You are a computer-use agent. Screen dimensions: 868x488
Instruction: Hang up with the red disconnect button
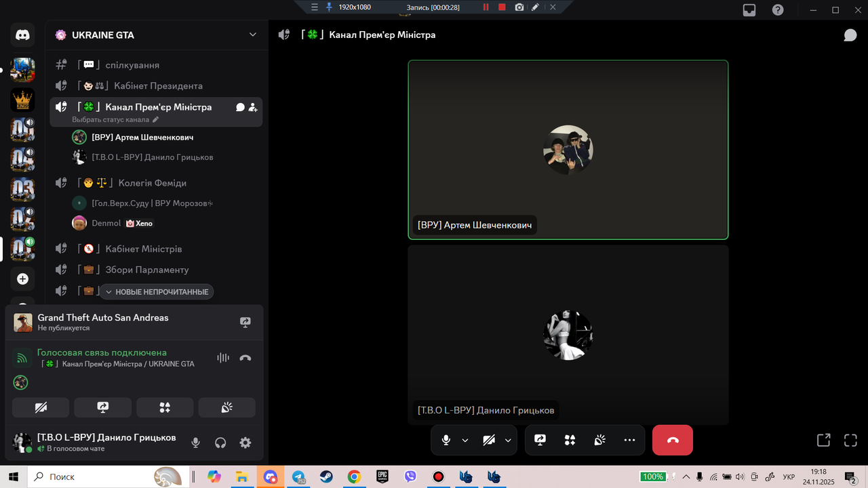pos(673,440)
